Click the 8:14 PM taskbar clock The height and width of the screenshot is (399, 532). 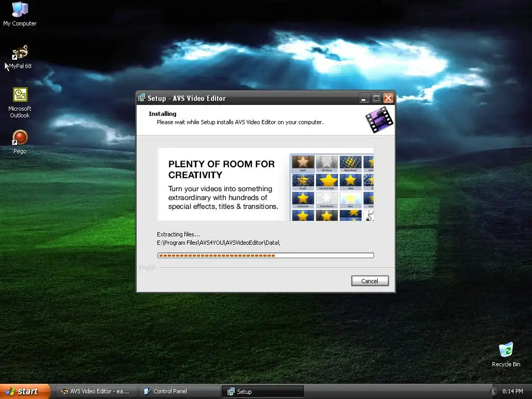(513, 391)
